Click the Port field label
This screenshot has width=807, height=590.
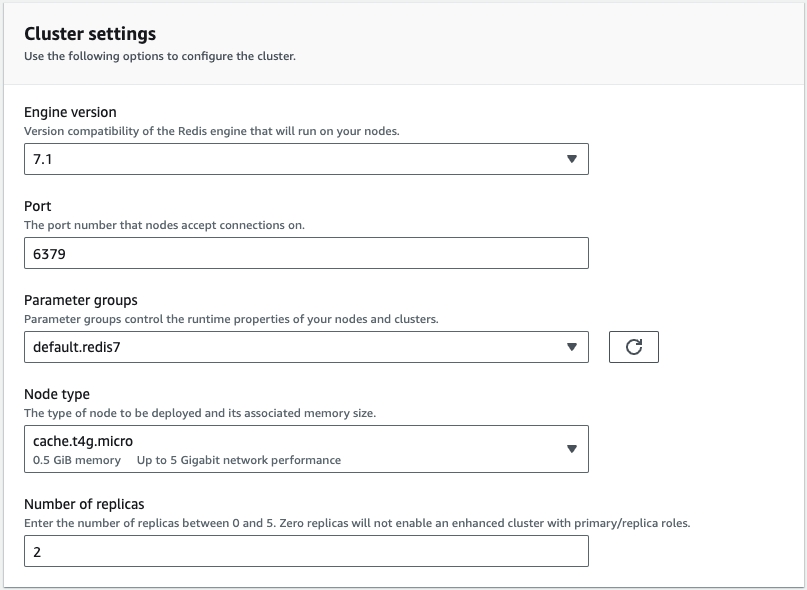point(38,206)
